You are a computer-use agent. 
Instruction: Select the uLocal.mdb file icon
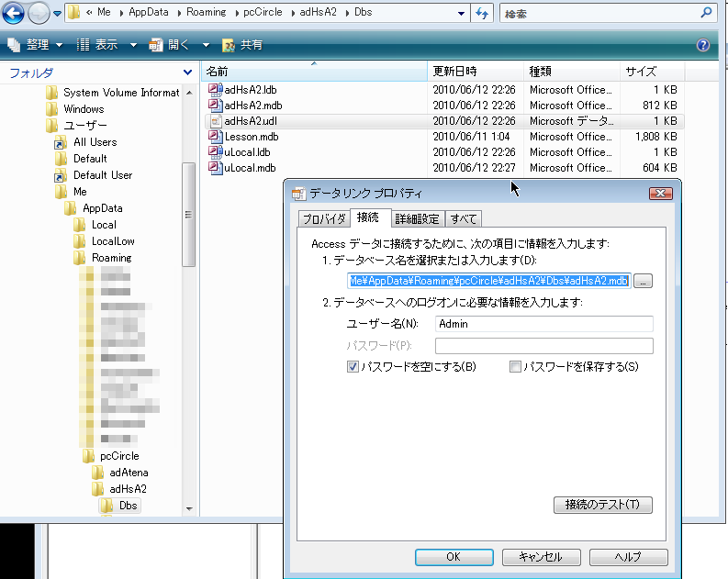215,168
